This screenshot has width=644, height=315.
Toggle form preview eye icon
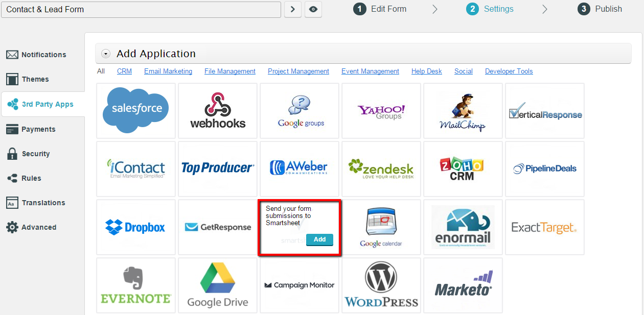313,9
